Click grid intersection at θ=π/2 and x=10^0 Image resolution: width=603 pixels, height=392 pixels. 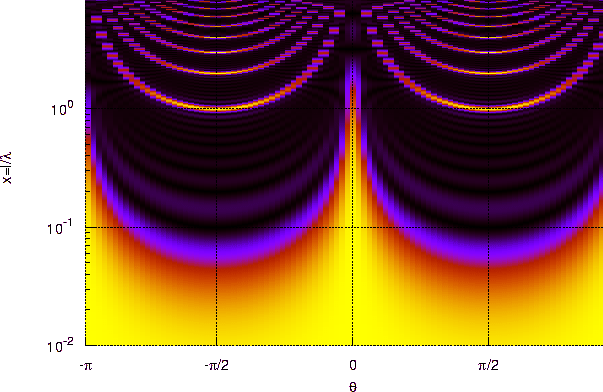point(488,108)
